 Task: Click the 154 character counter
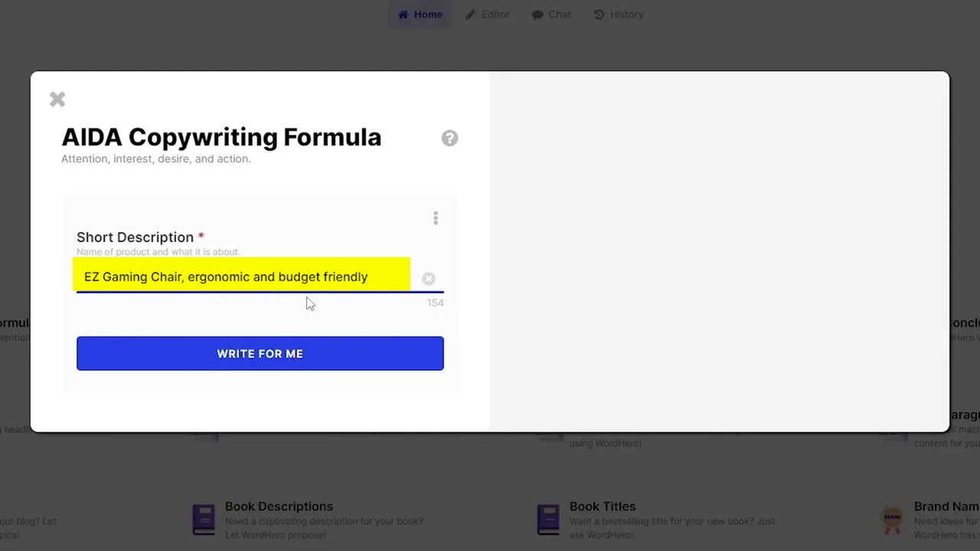click(435, 302)
